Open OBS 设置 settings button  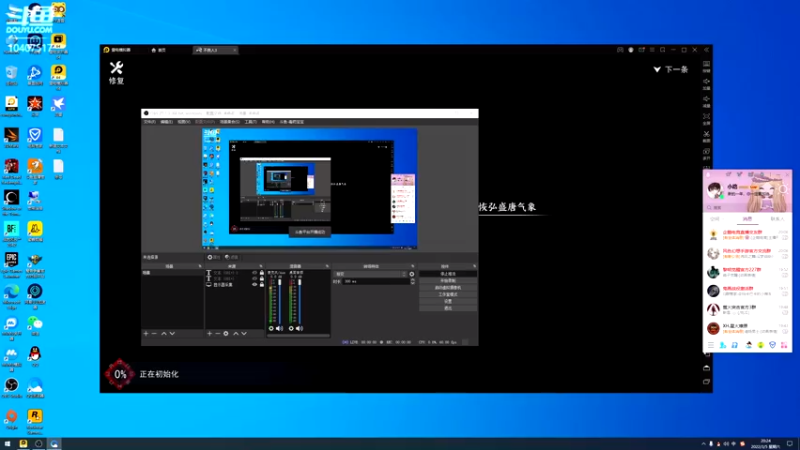pyautogui.click(x=448, y=301)
